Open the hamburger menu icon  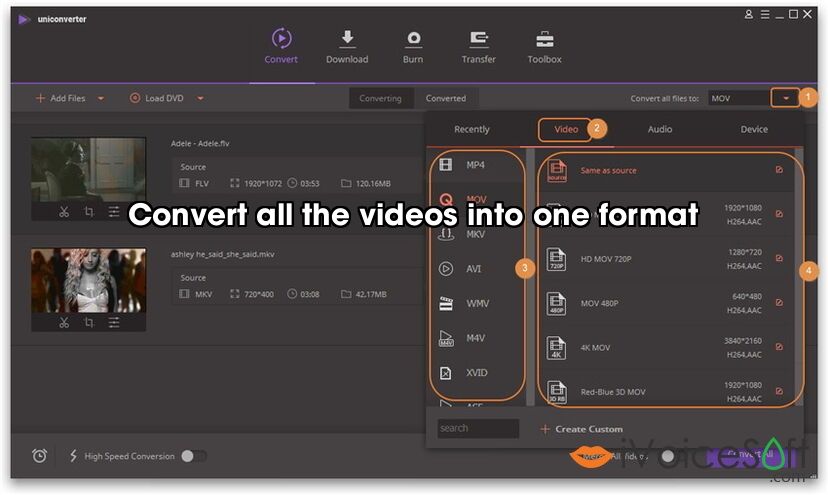[765, 15]
